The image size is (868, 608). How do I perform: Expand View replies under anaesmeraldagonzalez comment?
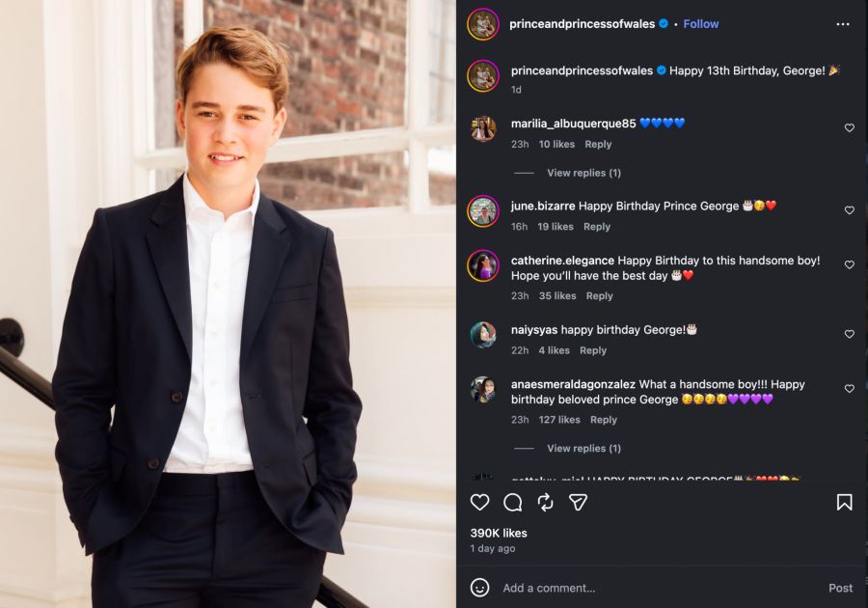584,448
